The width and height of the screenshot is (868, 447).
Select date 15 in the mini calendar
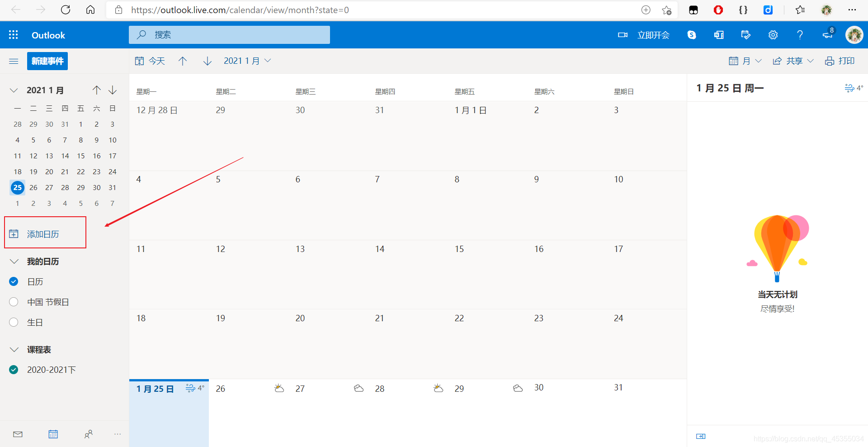click(x=81, y=156)
